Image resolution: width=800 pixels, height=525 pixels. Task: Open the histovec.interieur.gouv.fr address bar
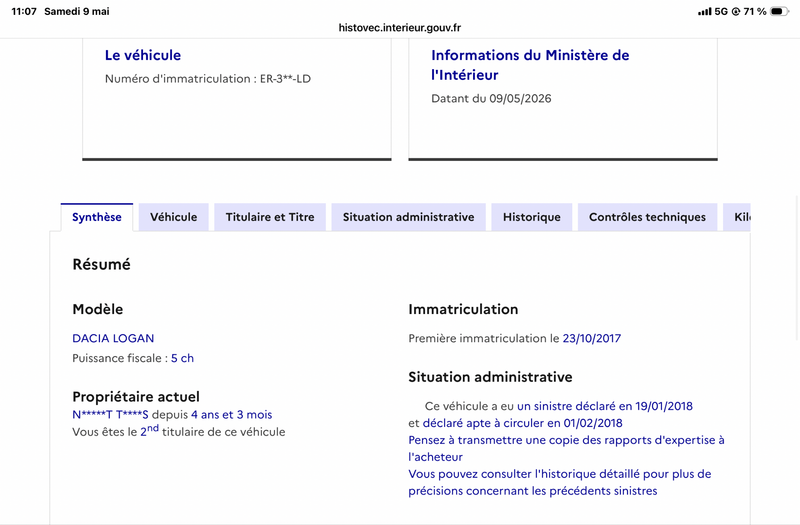pos(399,28)
